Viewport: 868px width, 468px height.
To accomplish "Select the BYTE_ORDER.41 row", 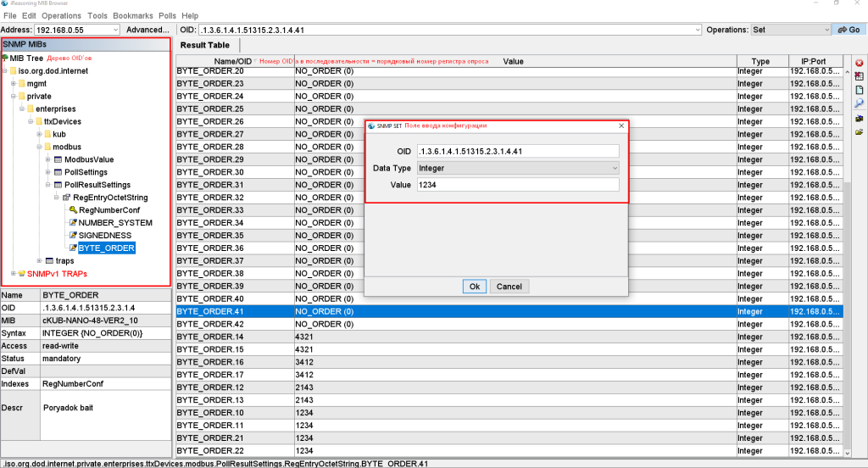I will [509, 311].
